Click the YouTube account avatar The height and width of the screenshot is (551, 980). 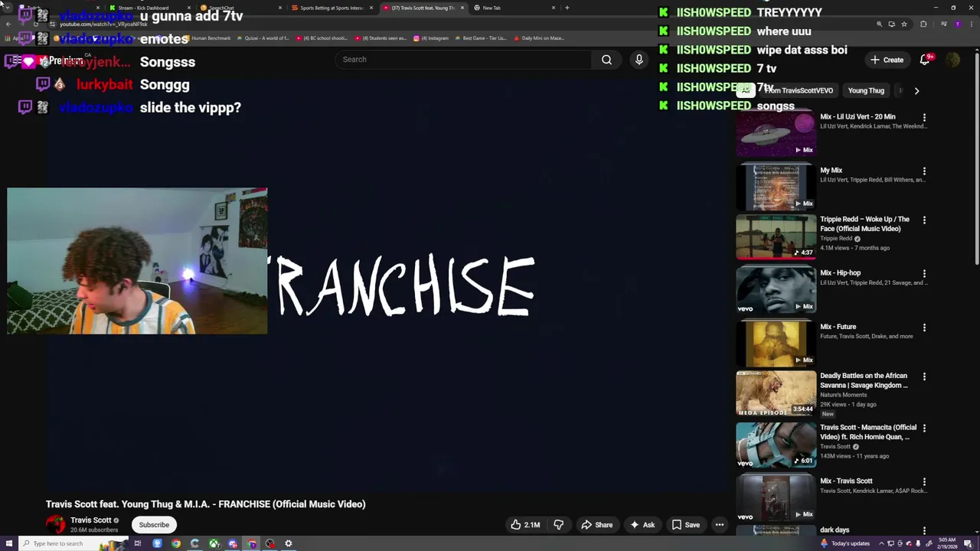pos(953,60)
